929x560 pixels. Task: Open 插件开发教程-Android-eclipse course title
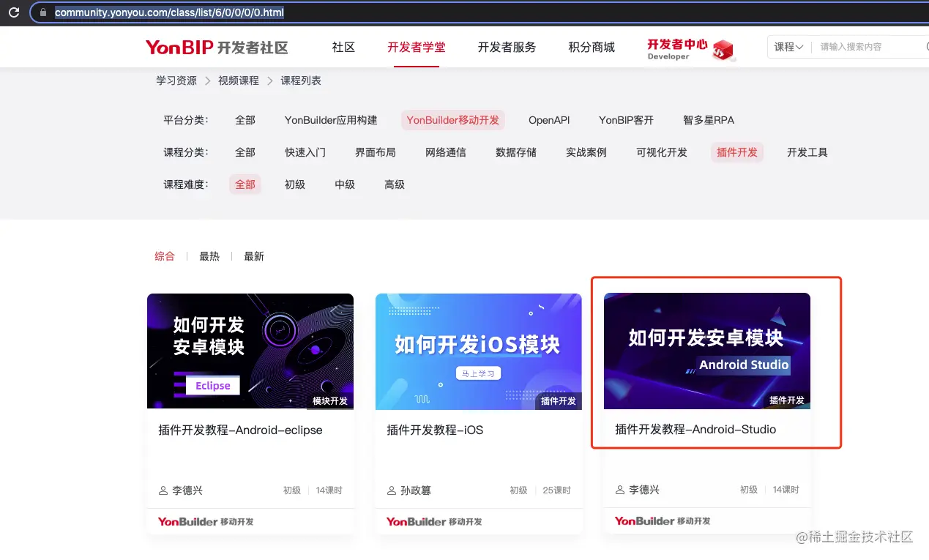tap(240, 430)
